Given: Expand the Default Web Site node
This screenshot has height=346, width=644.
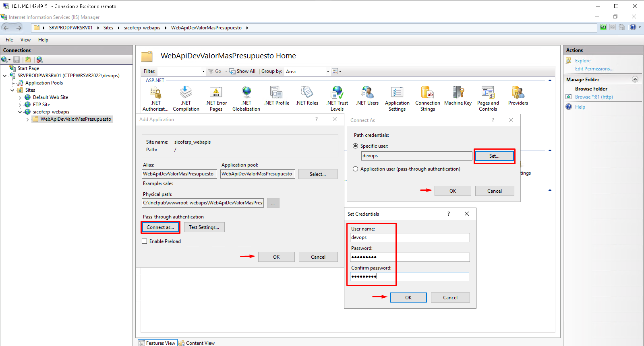Looking at the screenshot, I should 20,97.
